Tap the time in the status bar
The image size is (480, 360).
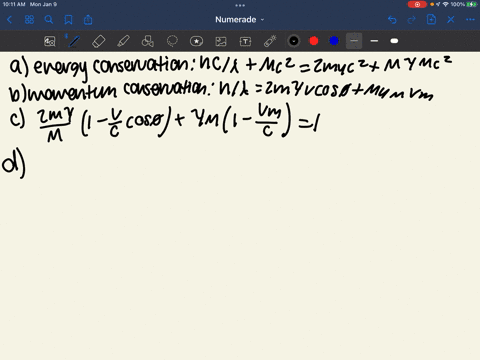click(14, 4)
